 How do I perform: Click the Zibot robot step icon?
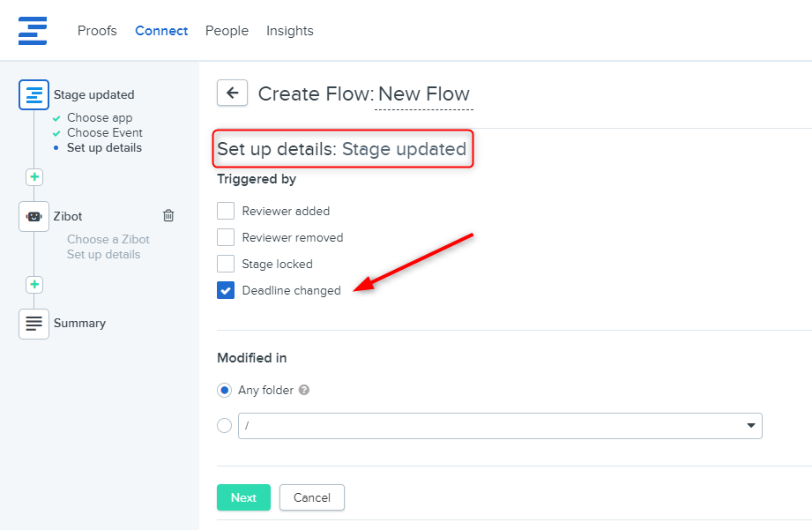pos(34,216)
